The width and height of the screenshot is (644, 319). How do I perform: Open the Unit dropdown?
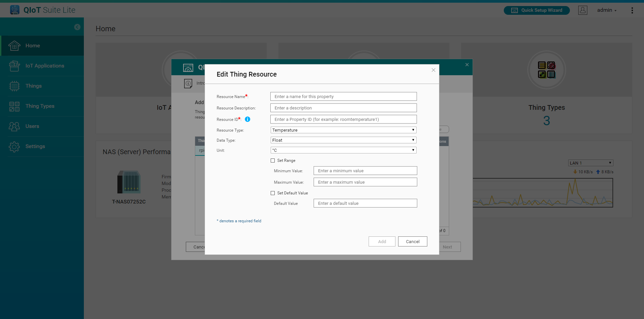pyautogui.click(x=343, y=150)
